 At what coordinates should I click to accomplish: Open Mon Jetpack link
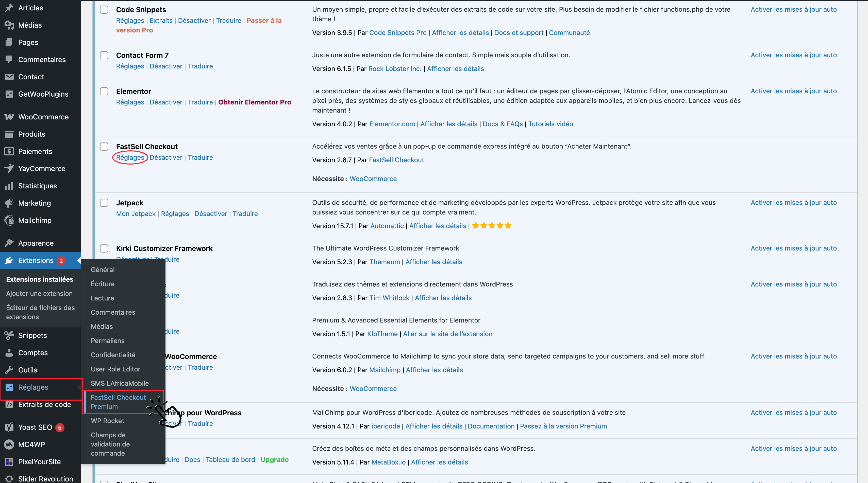[x=136, y=214]
